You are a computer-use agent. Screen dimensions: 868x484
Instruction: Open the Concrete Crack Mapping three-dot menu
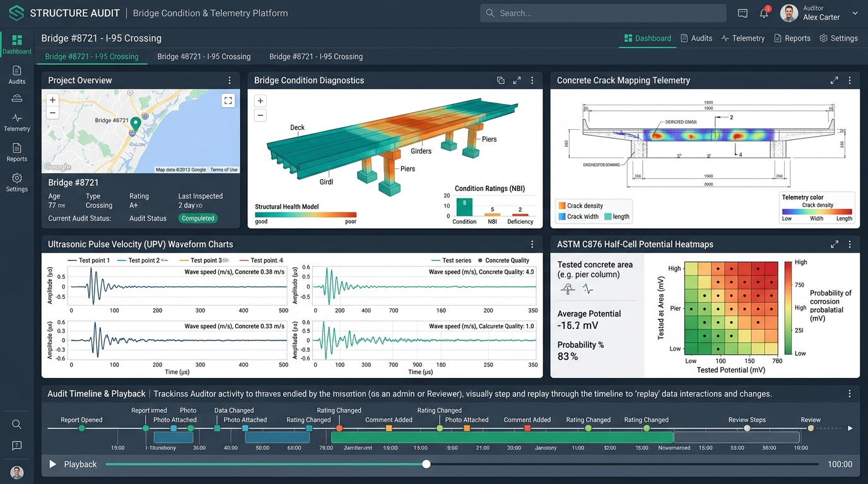click(850, 81)
